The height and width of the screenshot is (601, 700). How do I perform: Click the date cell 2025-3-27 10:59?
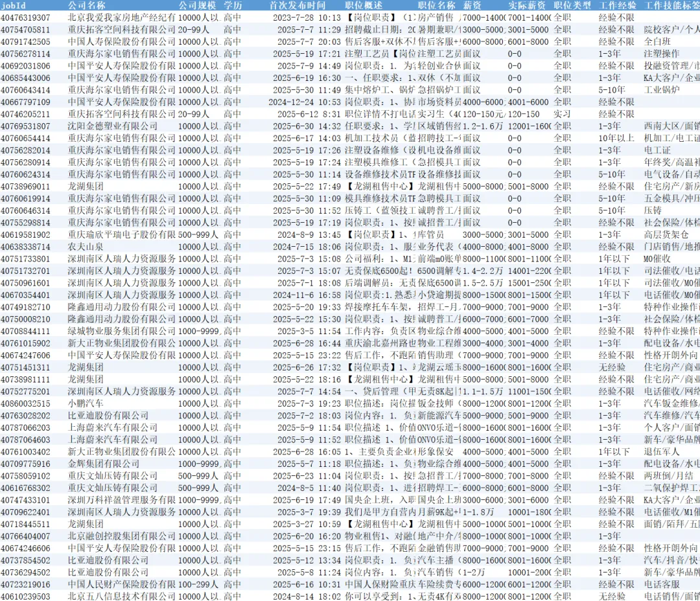(x=307, y=523)
